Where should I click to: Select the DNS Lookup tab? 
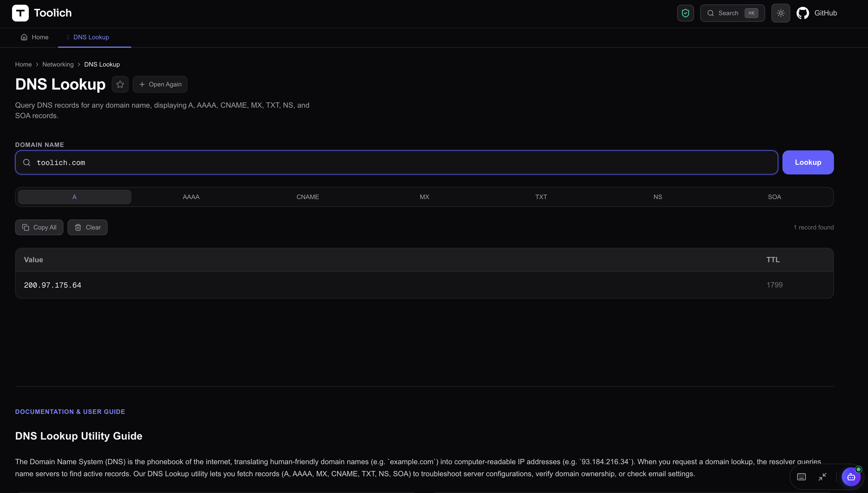pyautogui.click(x=94, y=37)
